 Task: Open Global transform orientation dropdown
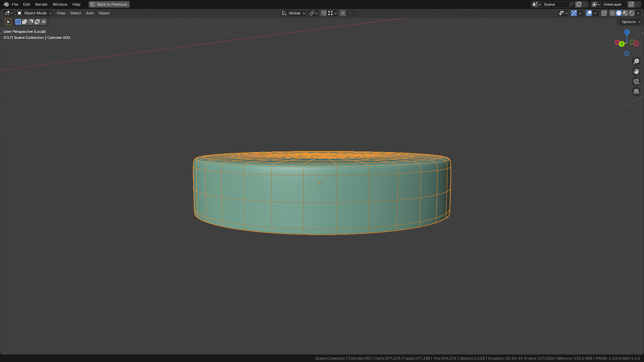click(293, 13)
